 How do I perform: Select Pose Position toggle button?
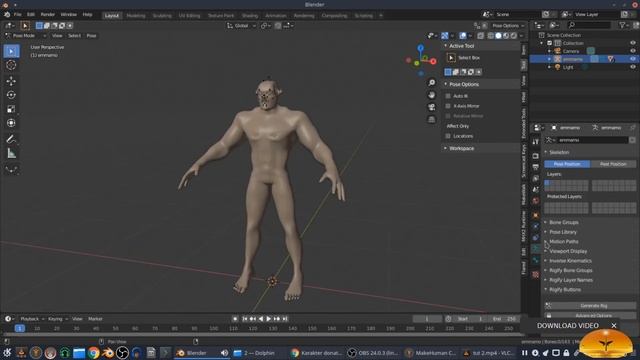tap(567, 164)
